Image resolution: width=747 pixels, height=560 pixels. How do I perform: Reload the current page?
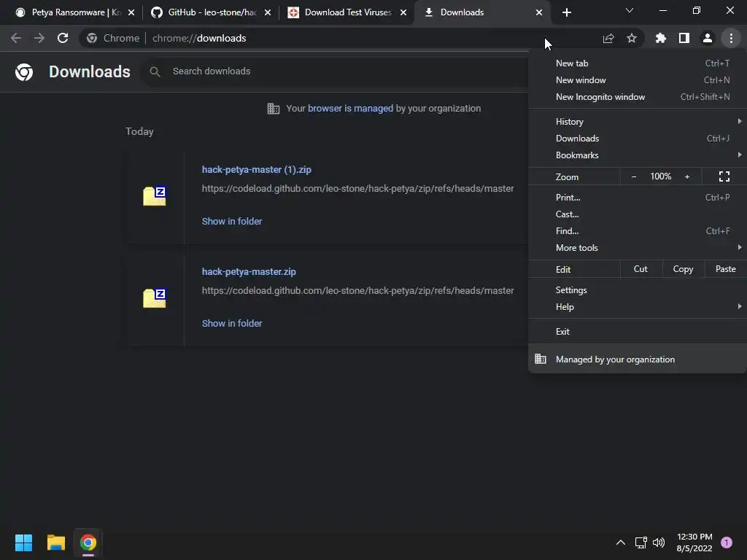(x=63, y=38)
